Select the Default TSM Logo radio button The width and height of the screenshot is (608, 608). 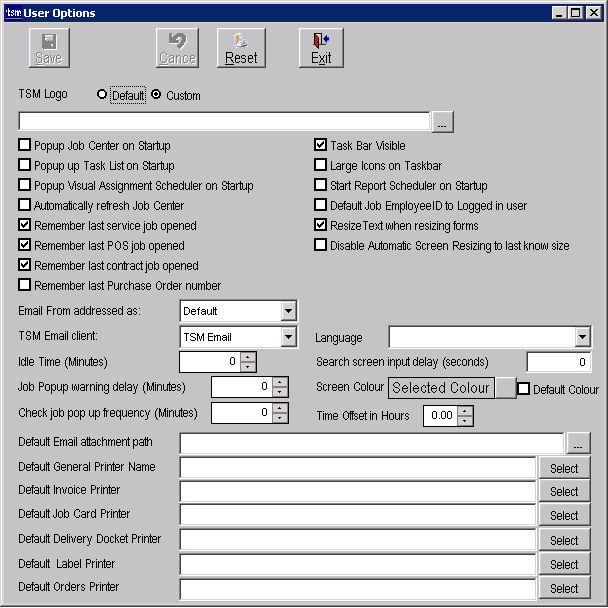click(x=102, y=96)
